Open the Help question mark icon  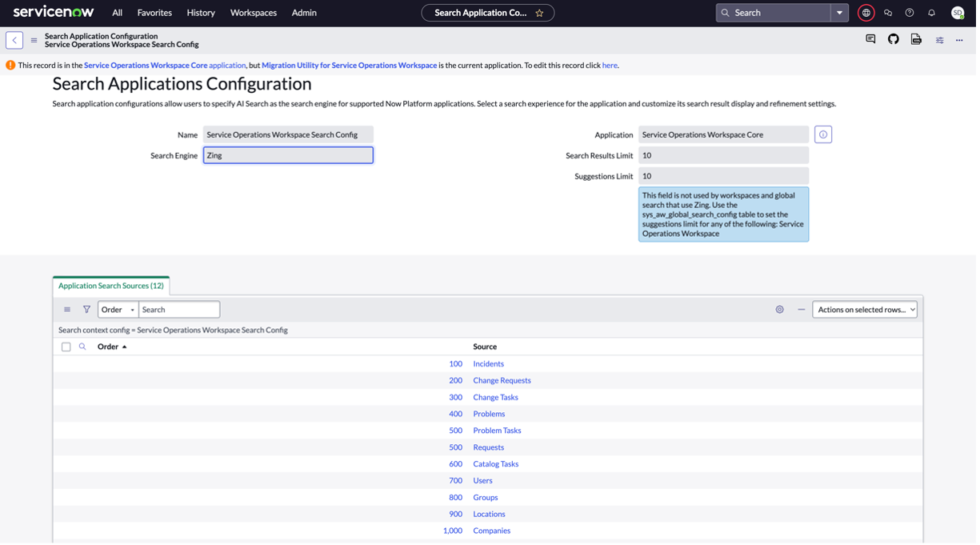(913, 13)
